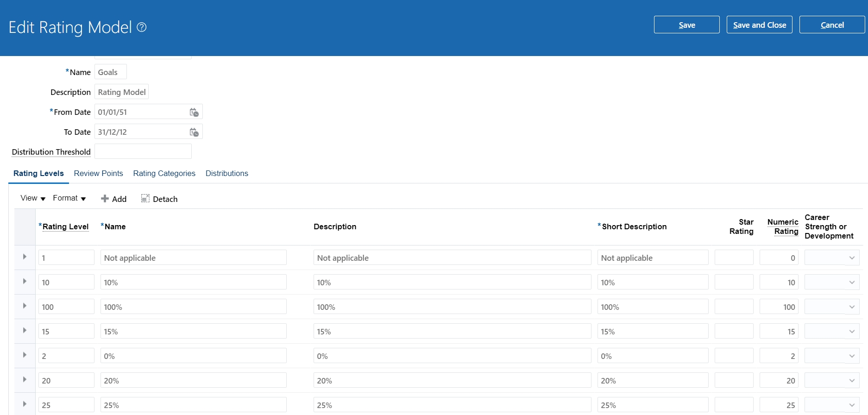This screenshot has width=868, height=415.
Task: Click the Save button
Action: [686, 25]
